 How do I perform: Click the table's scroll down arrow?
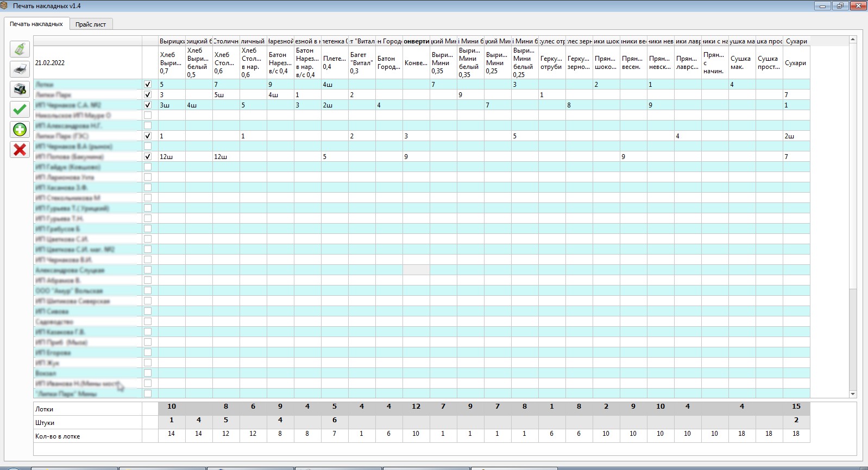[853, 394]
